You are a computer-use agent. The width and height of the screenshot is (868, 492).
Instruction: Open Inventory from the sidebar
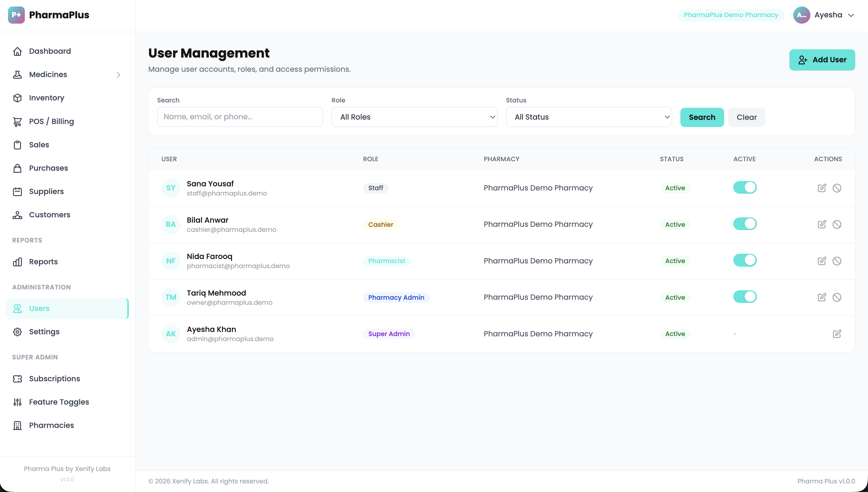[67, 98]
